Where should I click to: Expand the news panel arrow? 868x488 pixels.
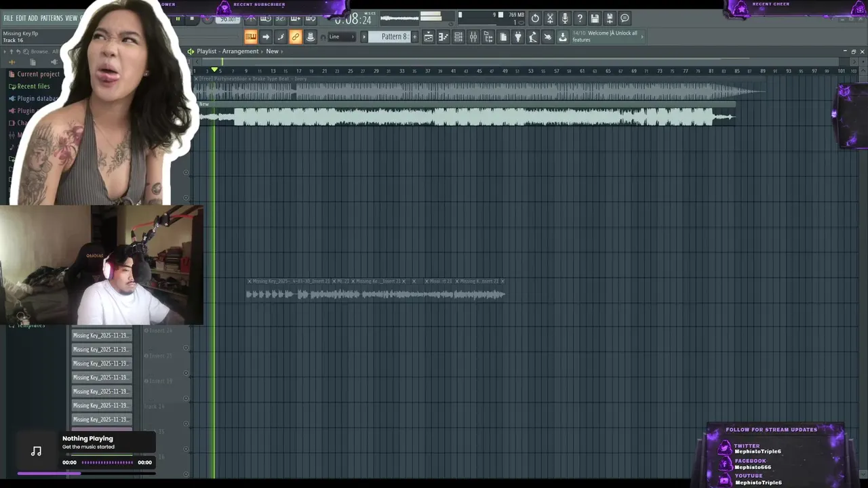click(643, 37)
